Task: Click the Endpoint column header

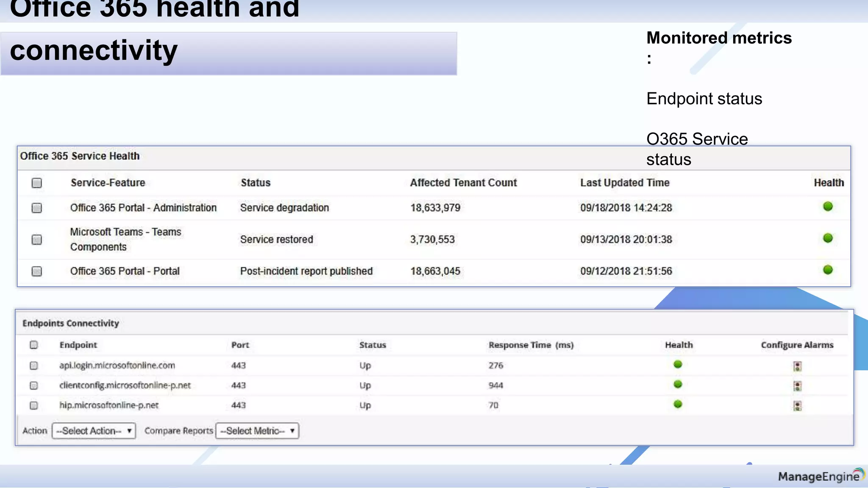Action: pyautogui.click(x=78, y=345)
